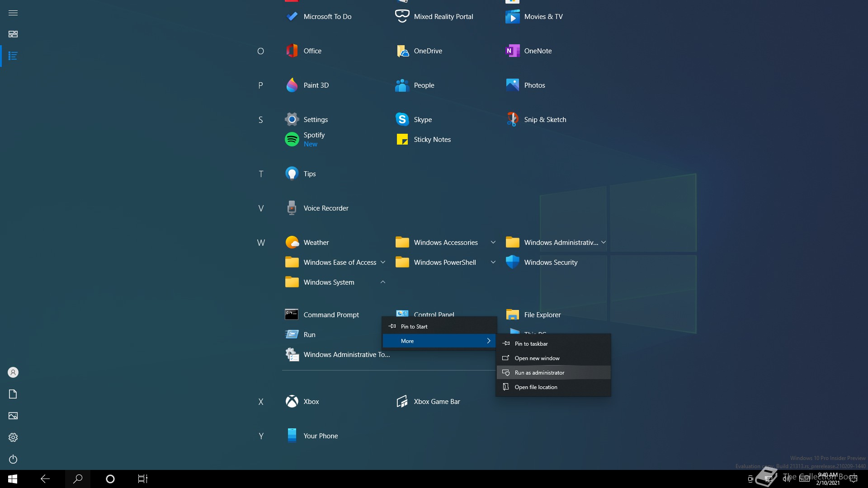Click the letter Y section header

point(261,436)
